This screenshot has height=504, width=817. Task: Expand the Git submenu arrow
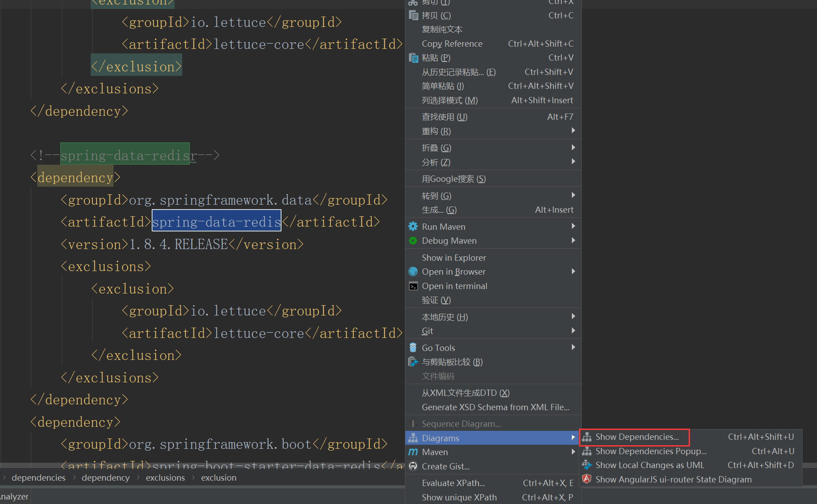point(573,331)
